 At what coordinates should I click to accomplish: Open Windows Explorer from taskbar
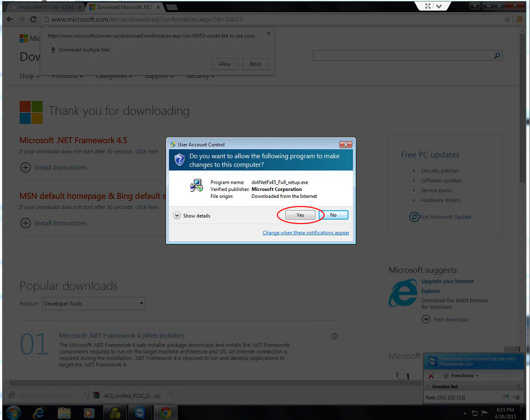[x=64, y=413]
